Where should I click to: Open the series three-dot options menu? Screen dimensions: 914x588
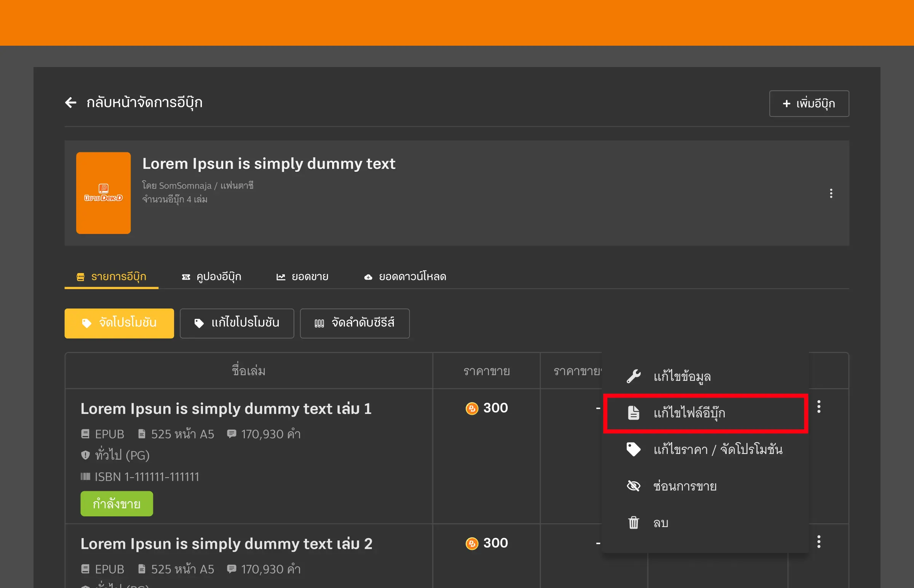[x=831, y=193]
